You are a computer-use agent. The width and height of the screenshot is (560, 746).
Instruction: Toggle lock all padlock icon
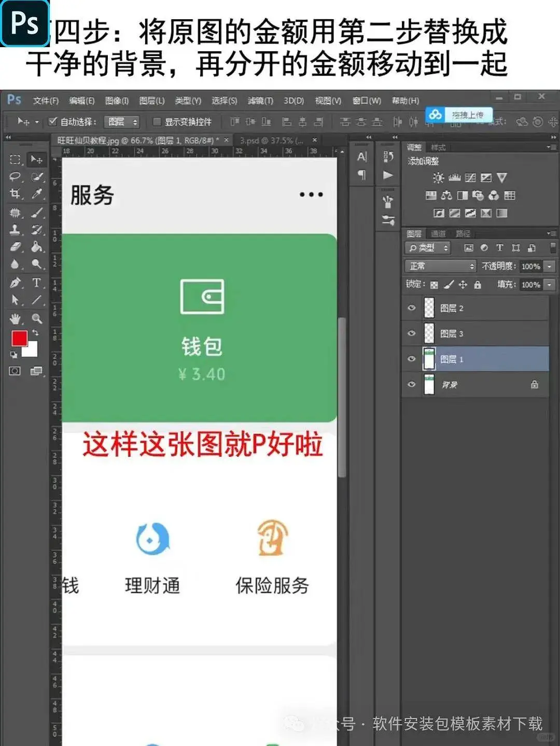pos(478,285)
